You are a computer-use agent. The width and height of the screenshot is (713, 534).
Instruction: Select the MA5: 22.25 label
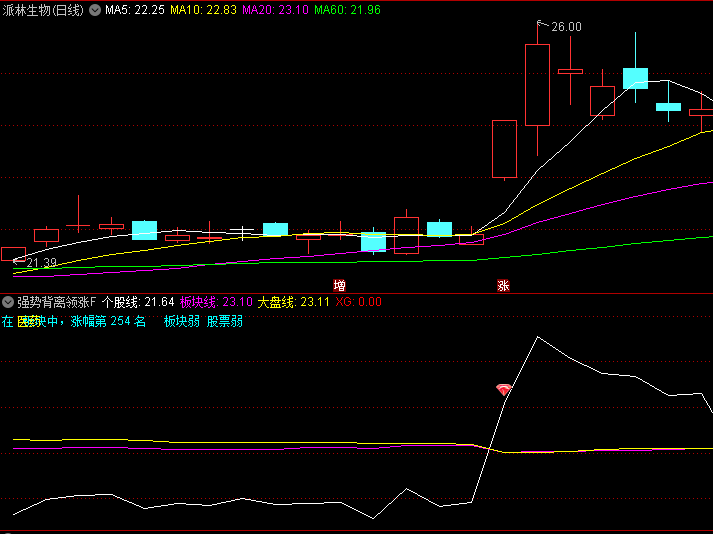135,10
